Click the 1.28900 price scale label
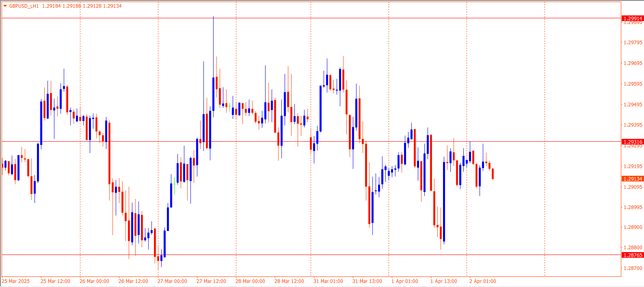The height and width of the screenshot is (287, 644). [633, 227]
